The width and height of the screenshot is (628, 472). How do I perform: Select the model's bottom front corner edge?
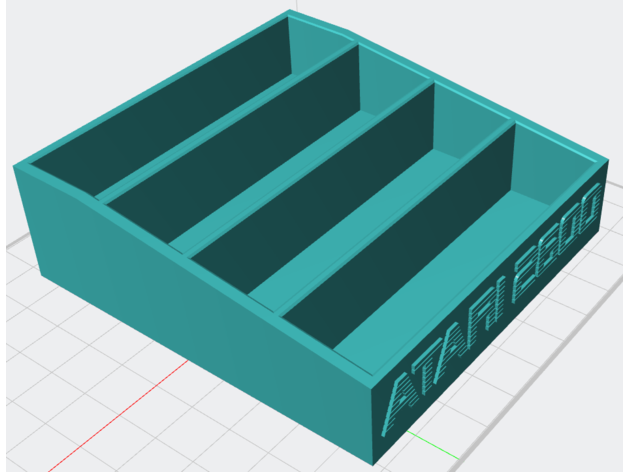tap(371, 440)
